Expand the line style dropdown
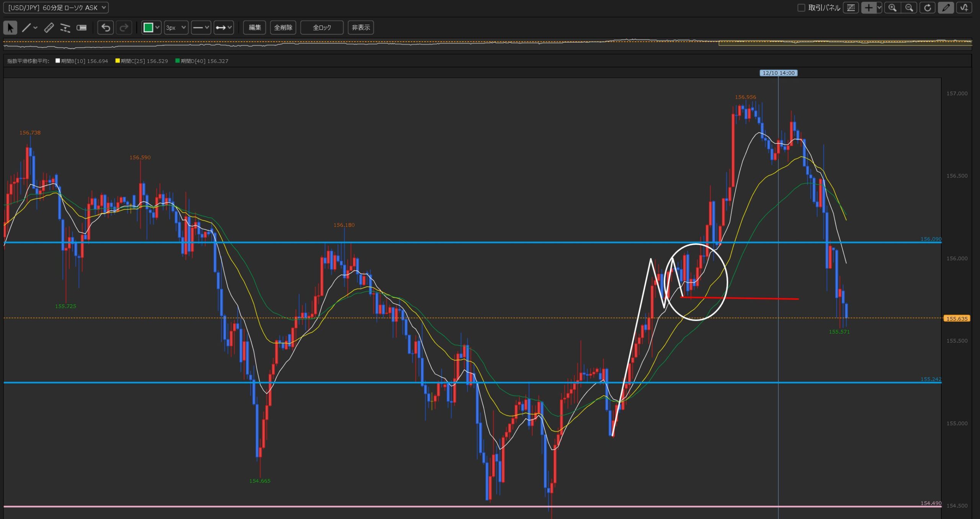 pyautogui.click(x=201, y=28)
